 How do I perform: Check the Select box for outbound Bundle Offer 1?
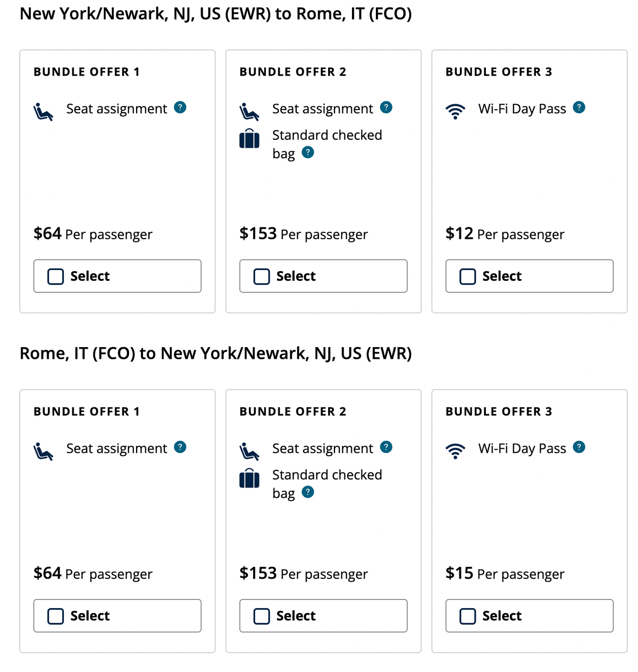55,276
